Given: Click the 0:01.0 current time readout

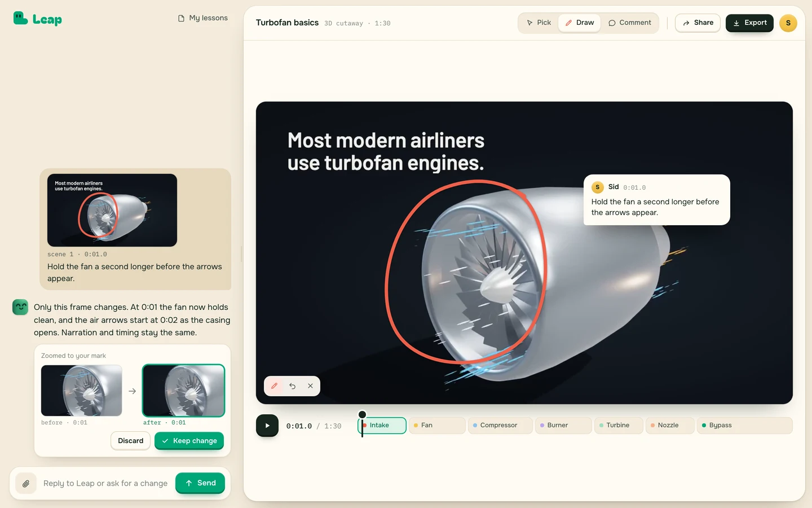Looking at the screenshot, I should pyautogui.click(x=299, y=426).
